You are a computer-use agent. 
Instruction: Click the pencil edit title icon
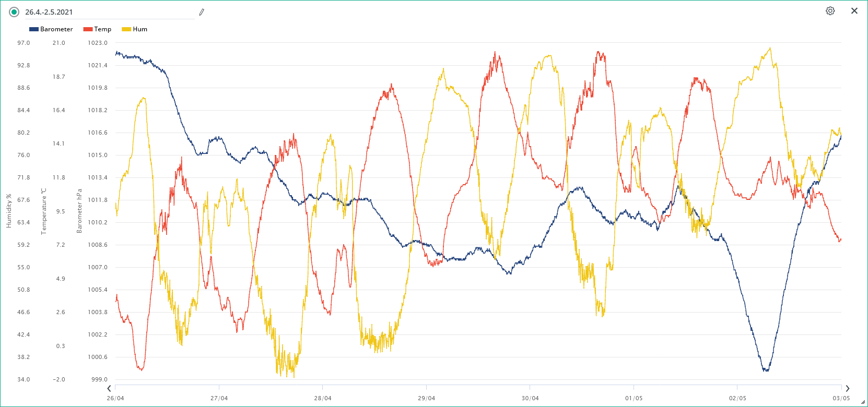(202, 12)
